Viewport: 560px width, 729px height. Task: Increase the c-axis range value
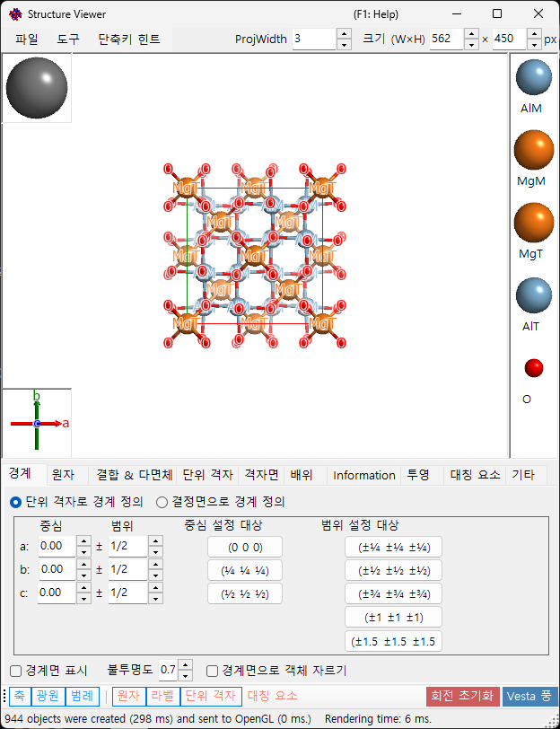(x=155, y=588)
